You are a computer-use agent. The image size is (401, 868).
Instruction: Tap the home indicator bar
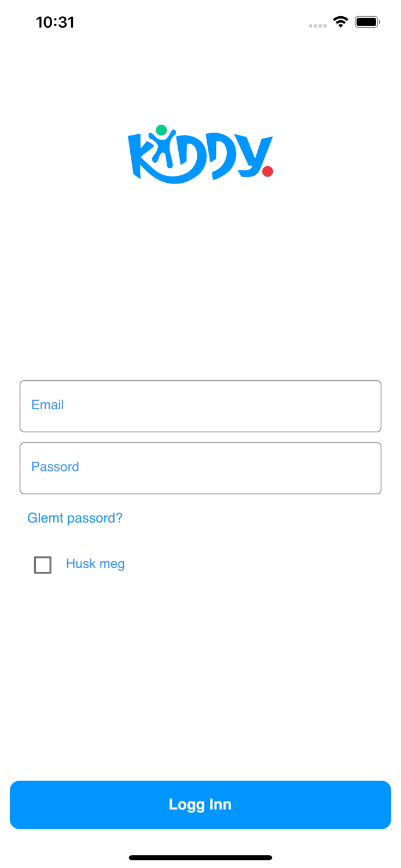[x=200, y=858]
